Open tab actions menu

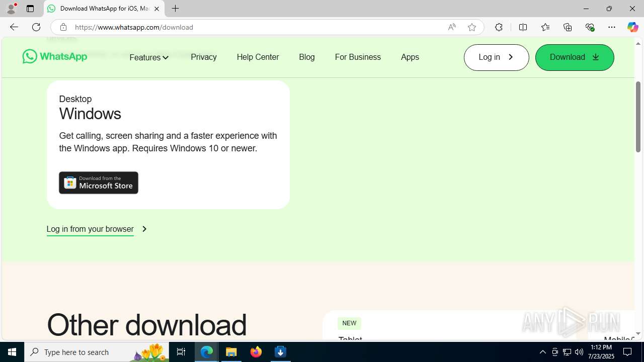[30, 9]
